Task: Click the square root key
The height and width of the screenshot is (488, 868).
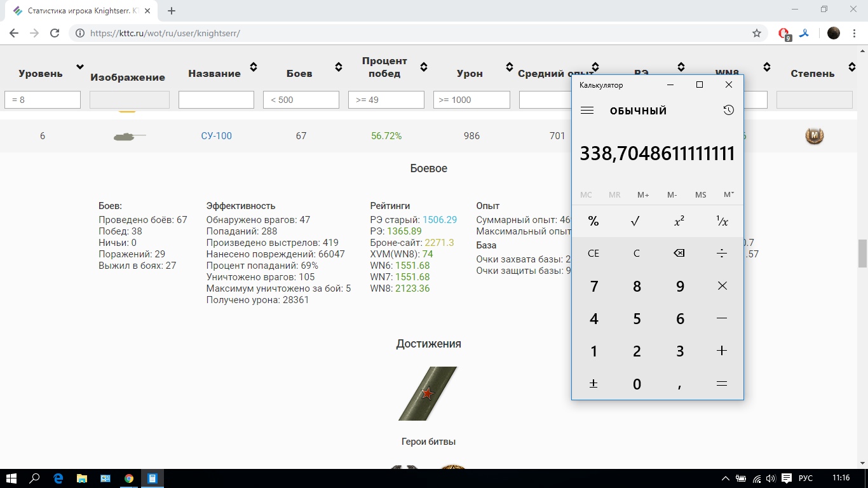Action: pos(636,221)
